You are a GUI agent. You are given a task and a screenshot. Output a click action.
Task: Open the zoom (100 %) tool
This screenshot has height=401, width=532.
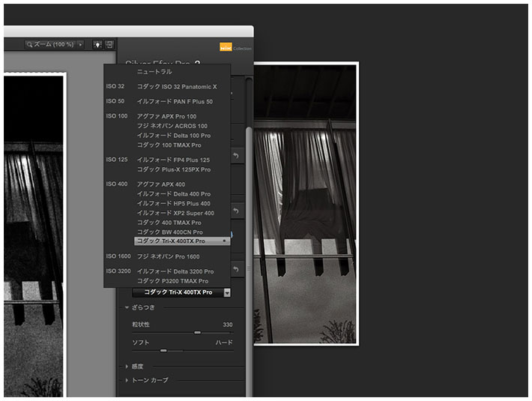50,44
